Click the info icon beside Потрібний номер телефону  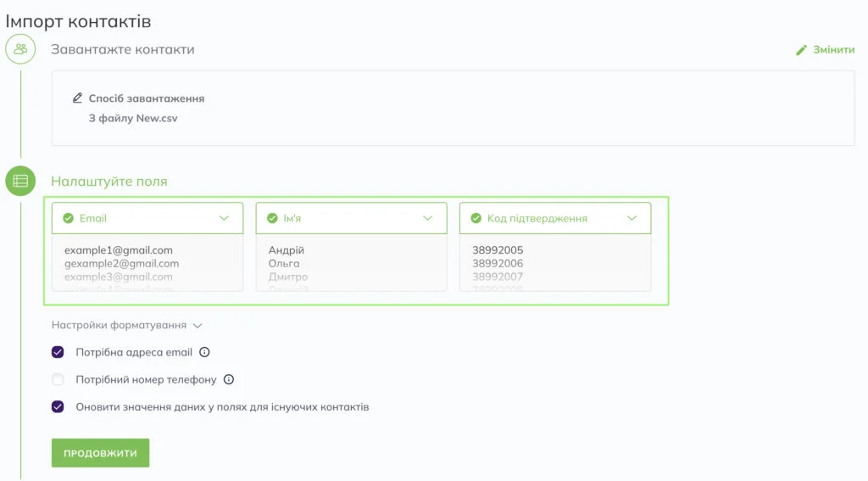click(x=229, y=379)
